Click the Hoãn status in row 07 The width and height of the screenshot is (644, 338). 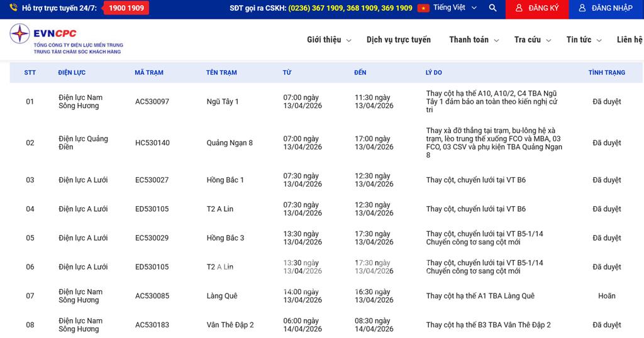(606, 296)
